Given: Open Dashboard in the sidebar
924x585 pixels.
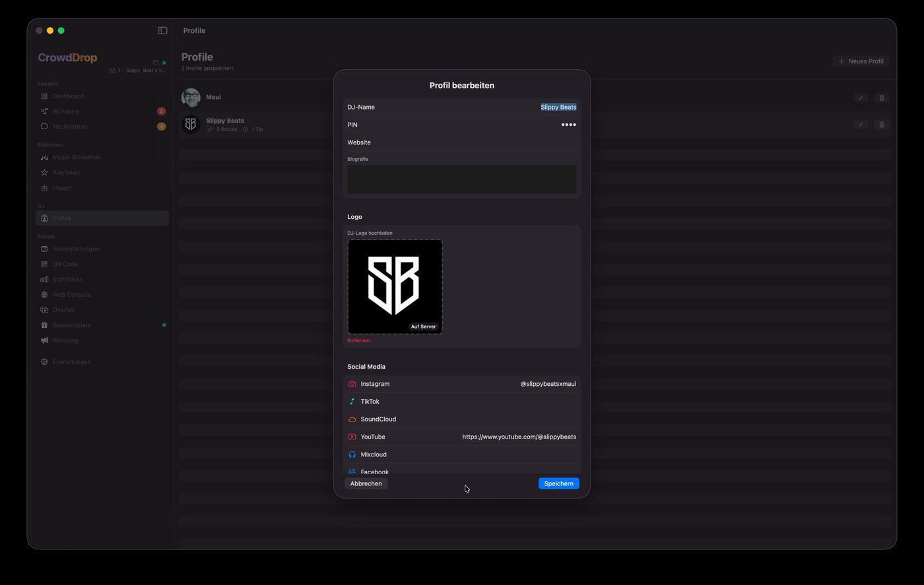Looking at the screenshot, I should 68,96.
